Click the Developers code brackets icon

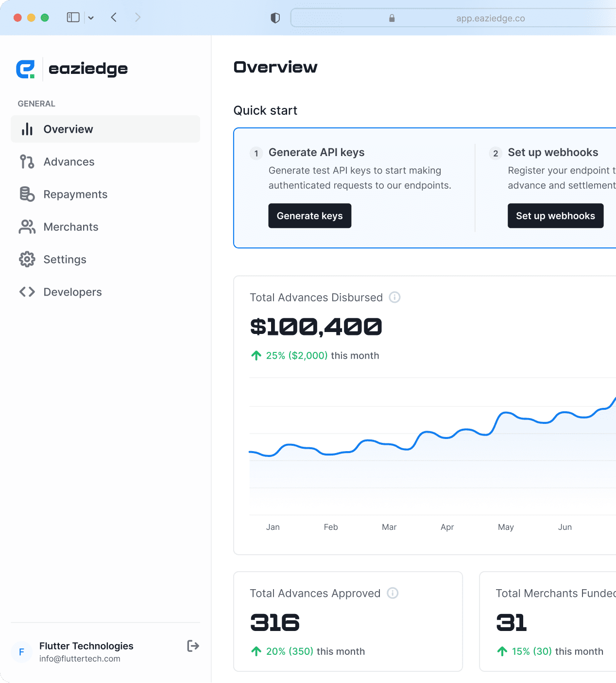27,292
